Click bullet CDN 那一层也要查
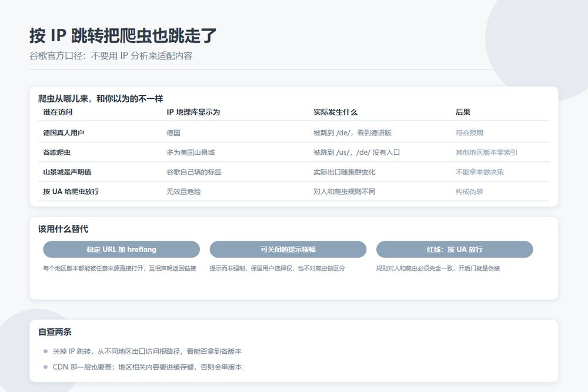Viewport: 588px width, 392px height. click(82, 367)
